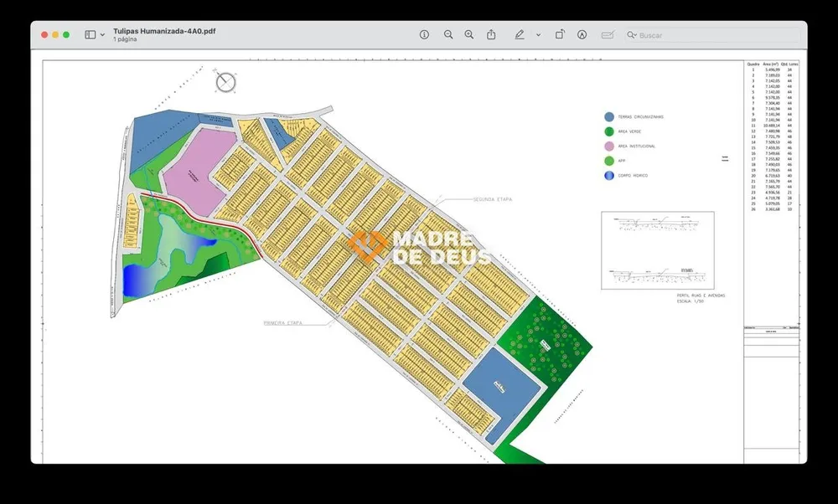Open the Share menu
838x504 pixels.
491,34
